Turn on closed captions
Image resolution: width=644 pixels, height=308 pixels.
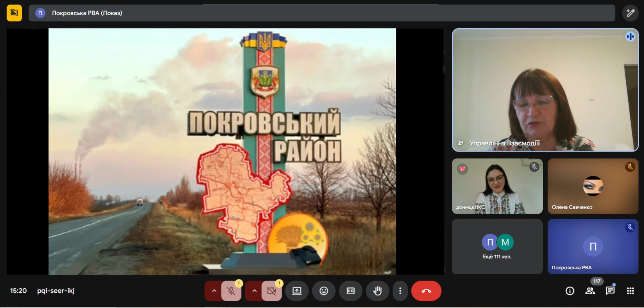tap(351, 291)
